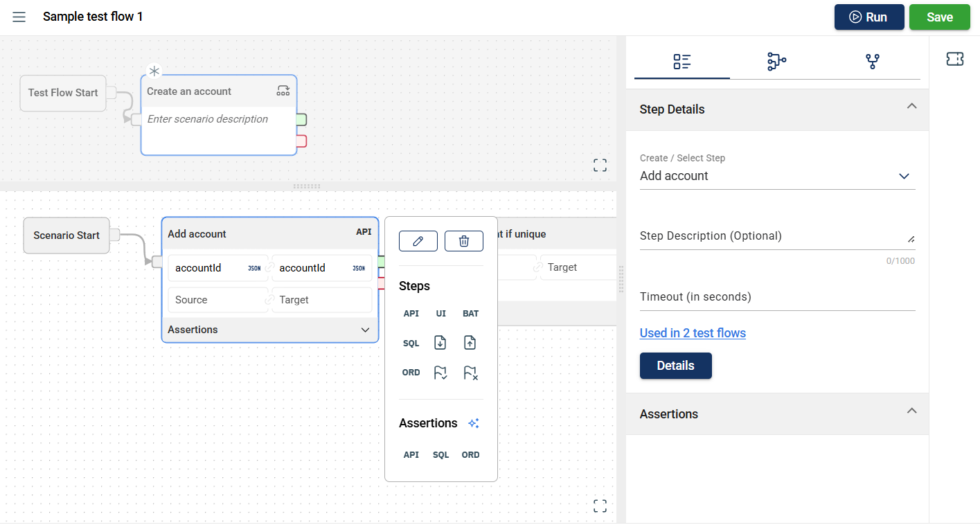980x525 pixels.
Task: Click the horizontal divider handle between canvases
Action: click(x=307, y=186)
